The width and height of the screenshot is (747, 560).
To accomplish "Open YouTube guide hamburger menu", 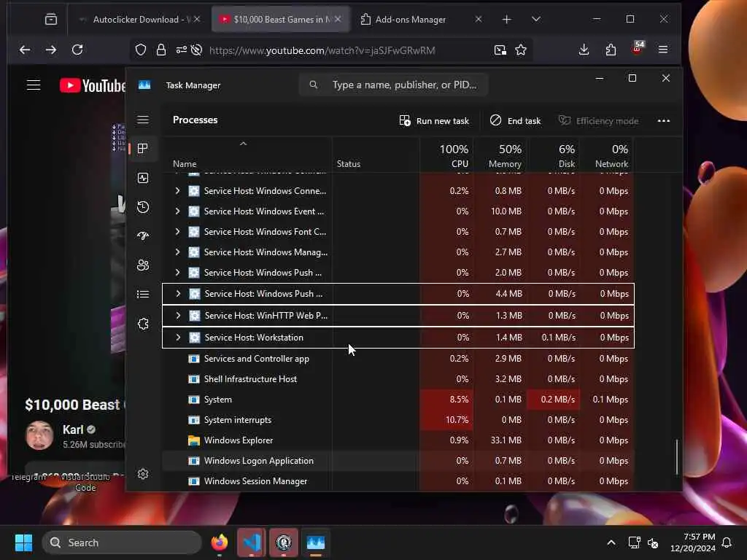I will pyautogui.click(x=34, y=85).
